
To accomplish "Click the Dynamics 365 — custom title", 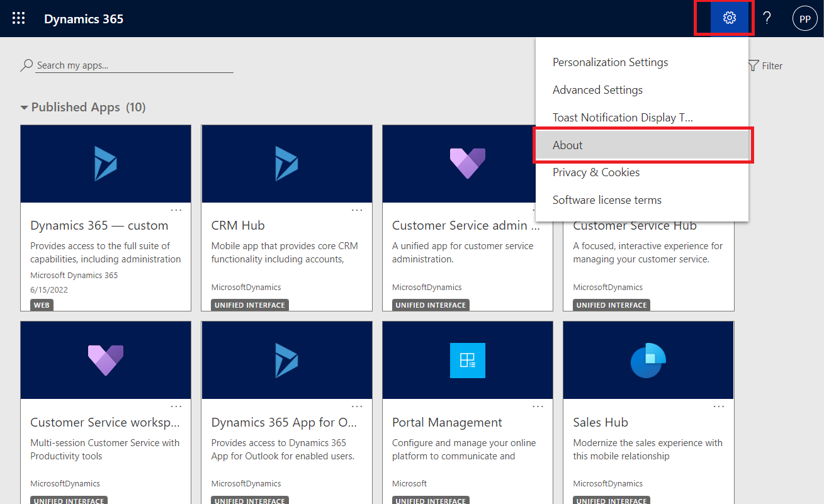I will pos(99,225).
